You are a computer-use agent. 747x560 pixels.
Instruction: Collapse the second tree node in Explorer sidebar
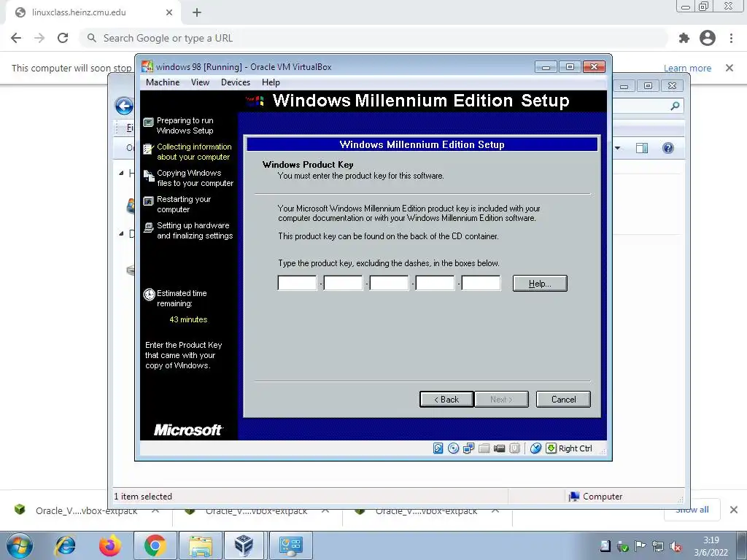pyautogui.click(x=121, y=233)
